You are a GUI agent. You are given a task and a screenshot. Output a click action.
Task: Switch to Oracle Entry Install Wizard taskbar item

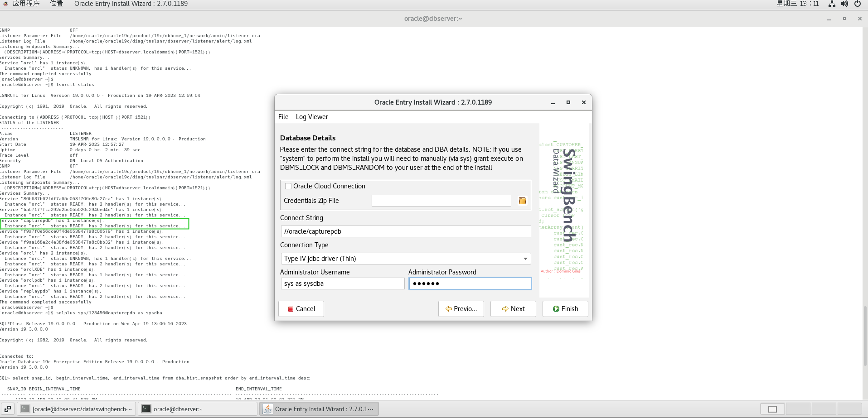point(319,409)
